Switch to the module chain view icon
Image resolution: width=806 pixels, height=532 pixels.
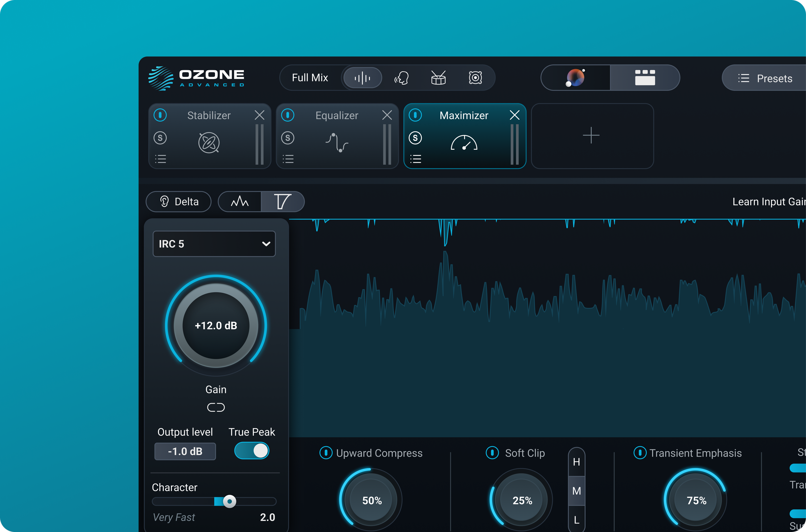click(x=645, y=78)
